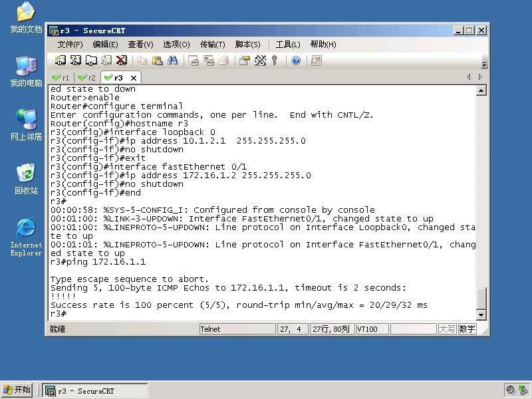Open the 脚本(S) menu
This screenshot has height=399, width=532.
coord(248,45)
